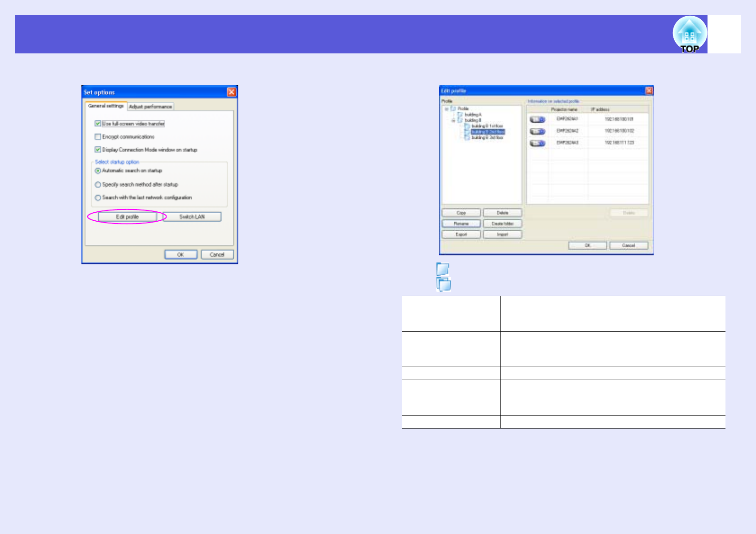Viewport: 756px width, 534px height.
Task: Select the second projector icon in list
Action: pyautogui.click(x=537, y=131)
